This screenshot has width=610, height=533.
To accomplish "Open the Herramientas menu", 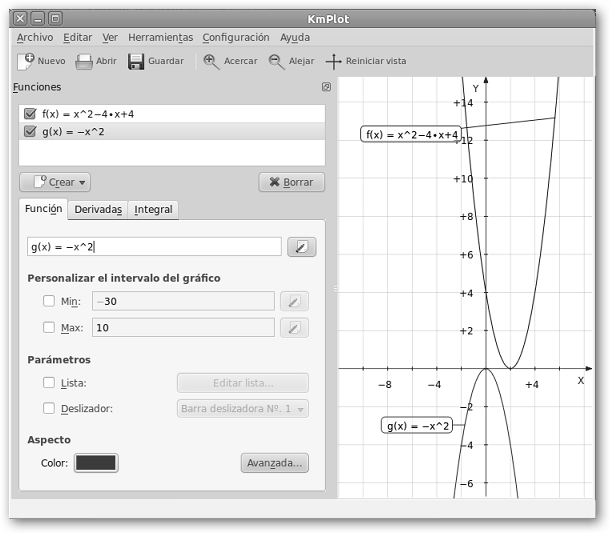I will (x=160, y=37).
